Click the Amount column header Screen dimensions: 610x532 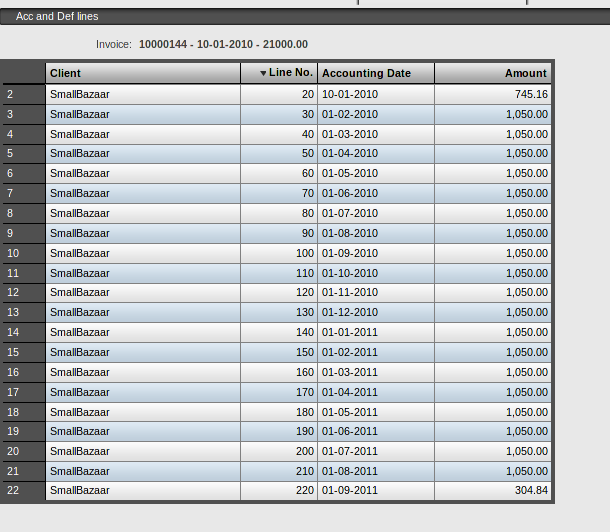[493, 73]
